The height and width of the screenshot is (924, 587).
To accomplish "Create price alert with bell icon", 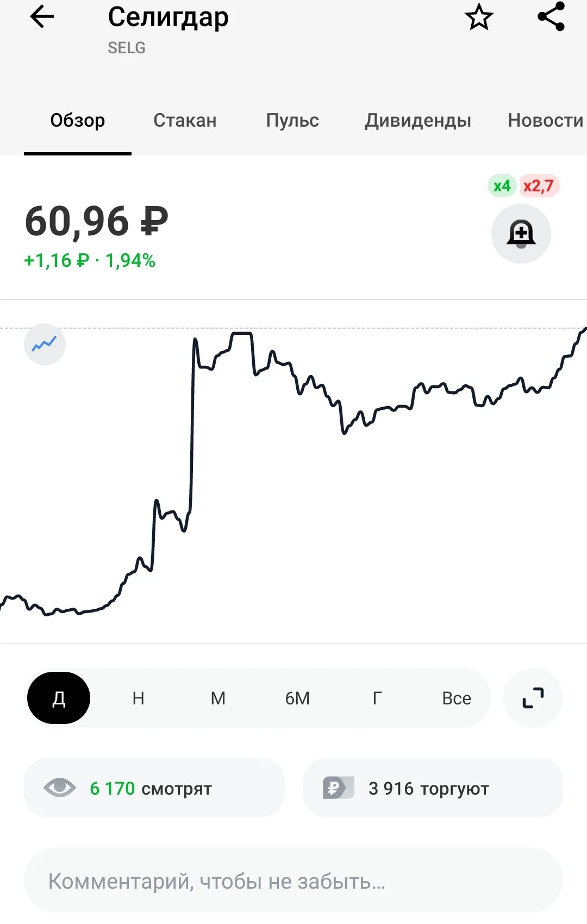I will click(x=521, y=234).
